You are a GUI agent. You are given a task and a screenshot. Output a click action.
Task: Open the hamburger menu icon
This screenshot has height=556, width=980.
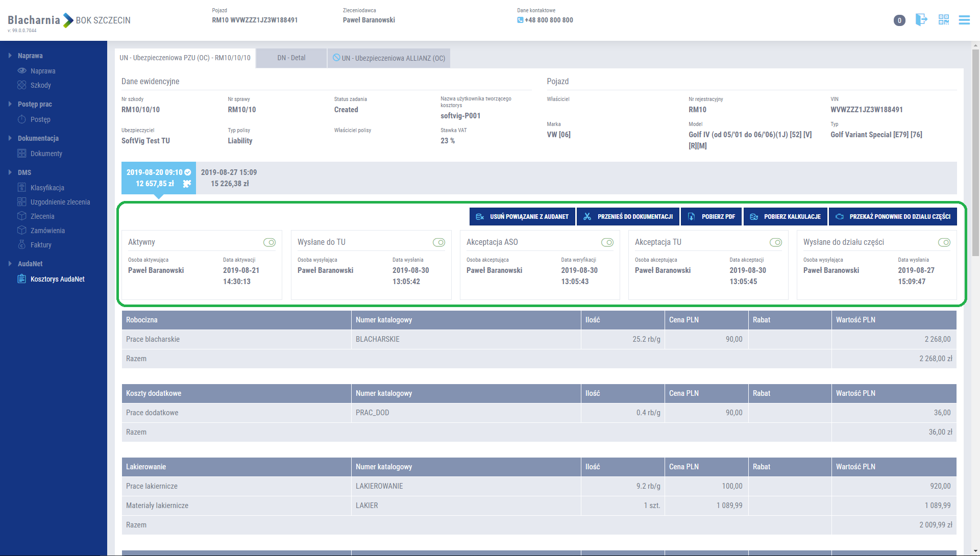click(x=964, y=20)
